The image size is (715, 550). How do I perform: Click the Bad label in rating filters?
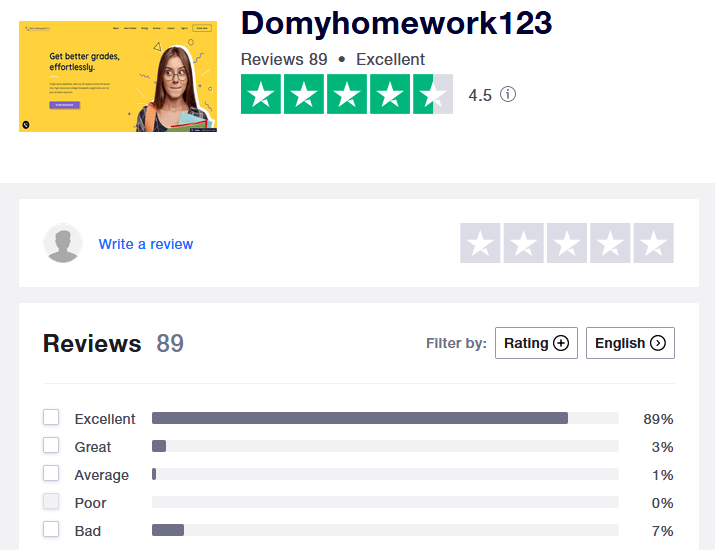click(88, 531)
